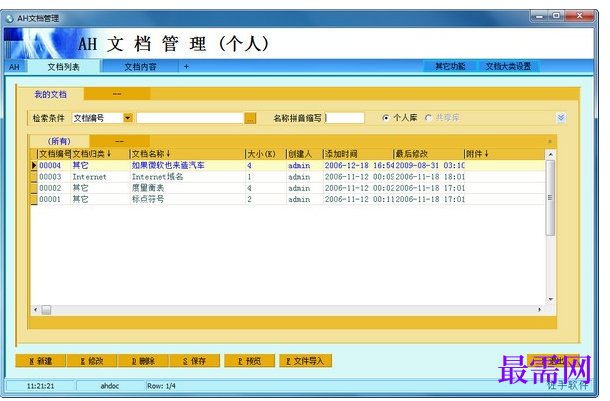Screen dimensions: 610x401
Task: Select the 个人库 radio button
Action: (x=386, y=117)
